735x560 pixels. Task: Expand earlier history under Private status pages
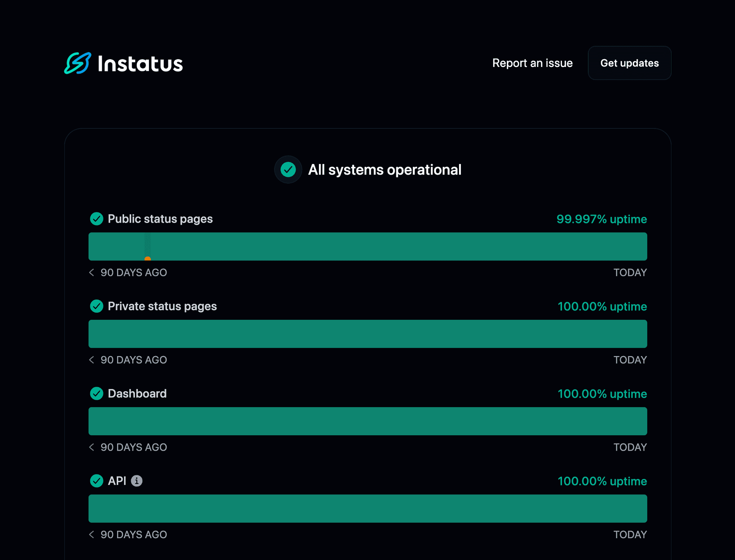pyautogui.click(x=91, y=360)
